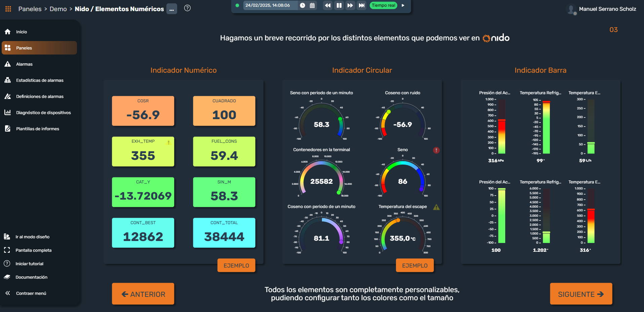The height and width of the screenshot is (312, 644).
Task: Open Alarmas in the sidebar
Action: pos(39,64)
